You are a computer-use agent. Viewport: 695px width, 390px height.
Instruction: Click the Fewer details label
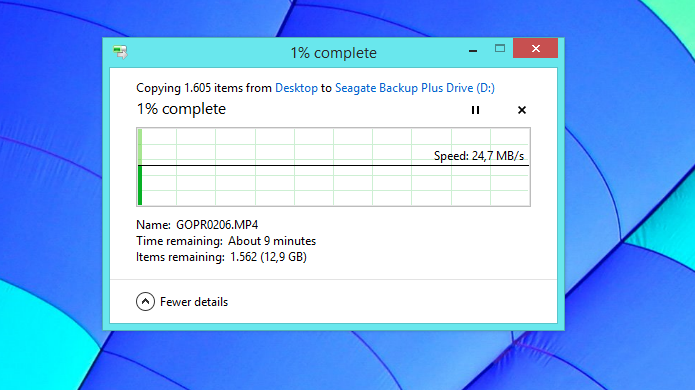point(194,302)
